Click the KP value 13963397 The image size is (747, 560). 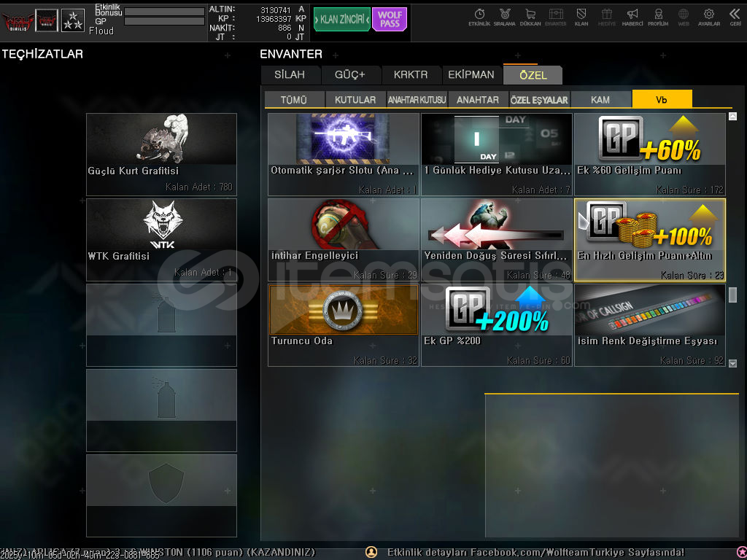274,19
